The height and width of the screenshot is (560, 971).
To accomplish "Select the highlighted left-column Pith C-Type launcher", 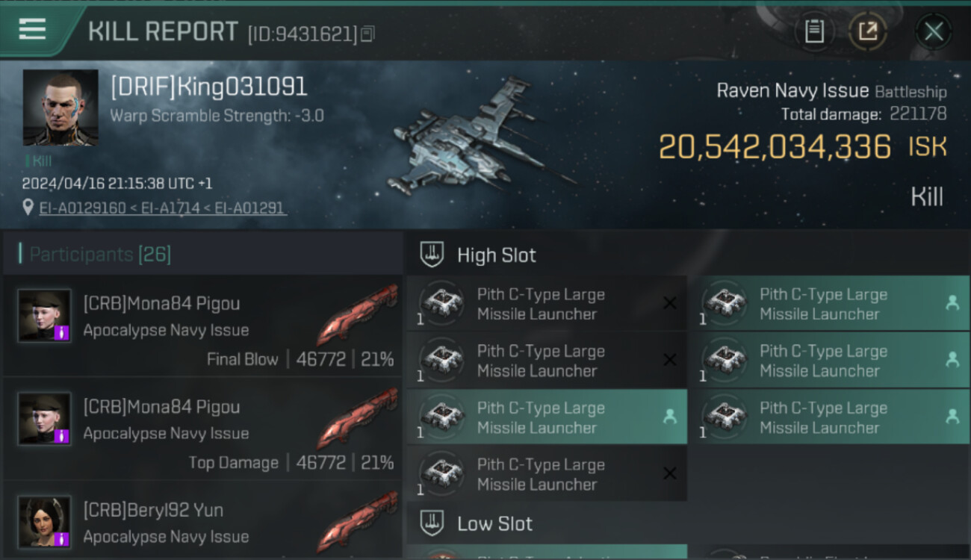I will [x=547, y=417].
